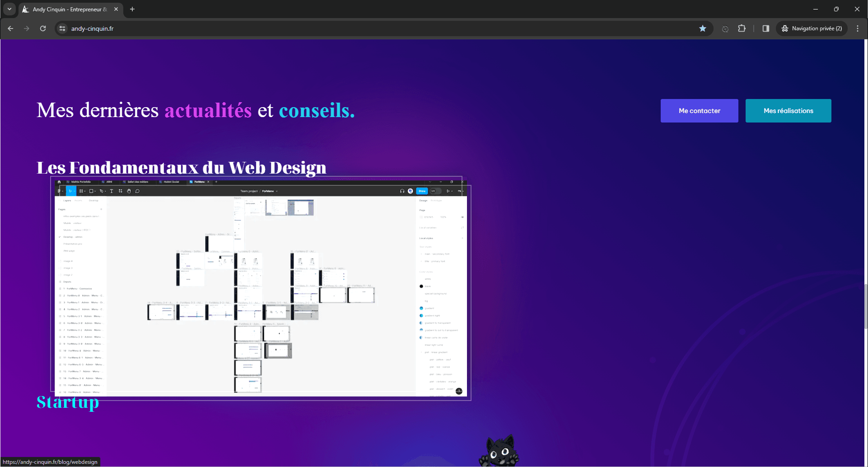Open site information icon in address bar
This screenshot has width=868, height=467.
click(x=62, y=28)
